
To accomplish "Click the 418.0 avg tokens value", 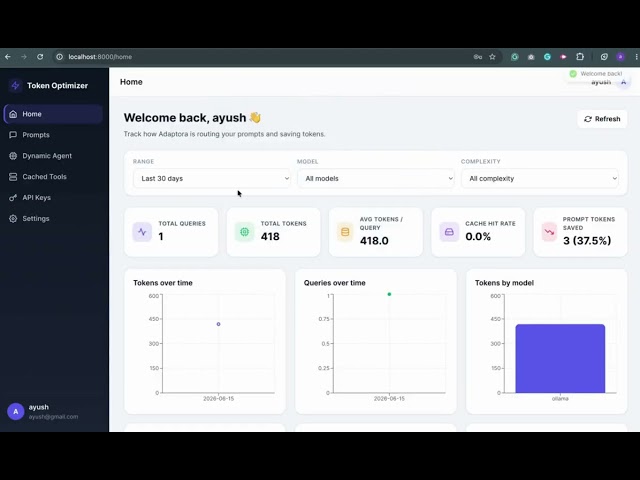I will pos(374,241).
